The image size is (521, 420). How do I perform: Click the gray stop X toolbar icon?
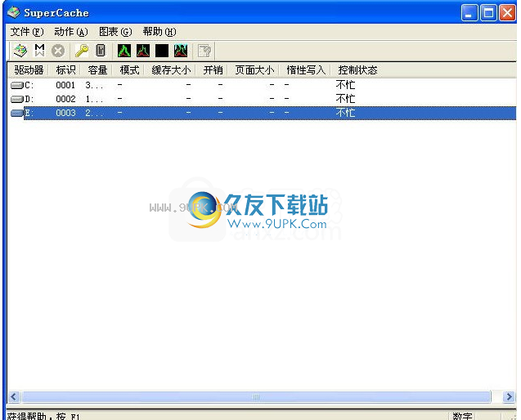(58, 51)
